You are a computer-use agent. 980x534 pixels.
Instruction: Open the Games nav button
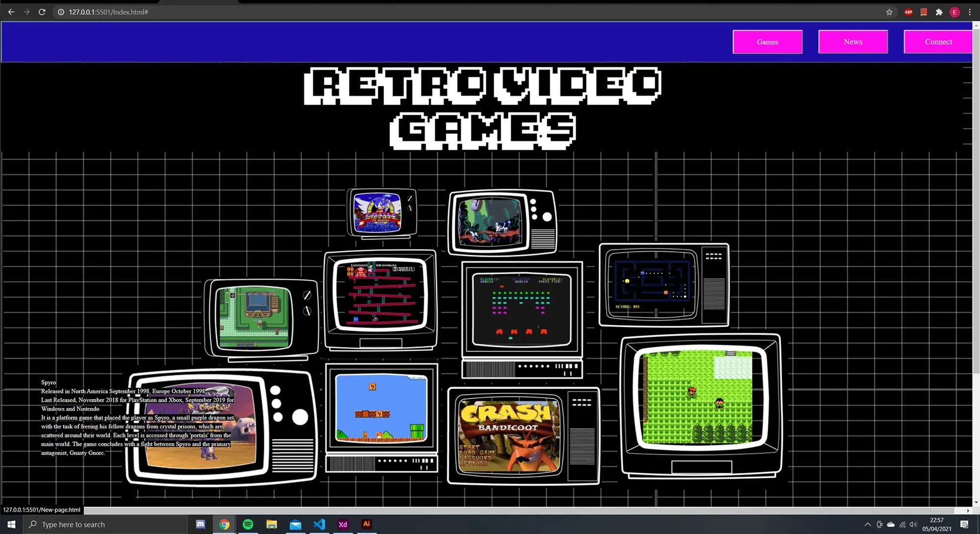tap(767, 42)
